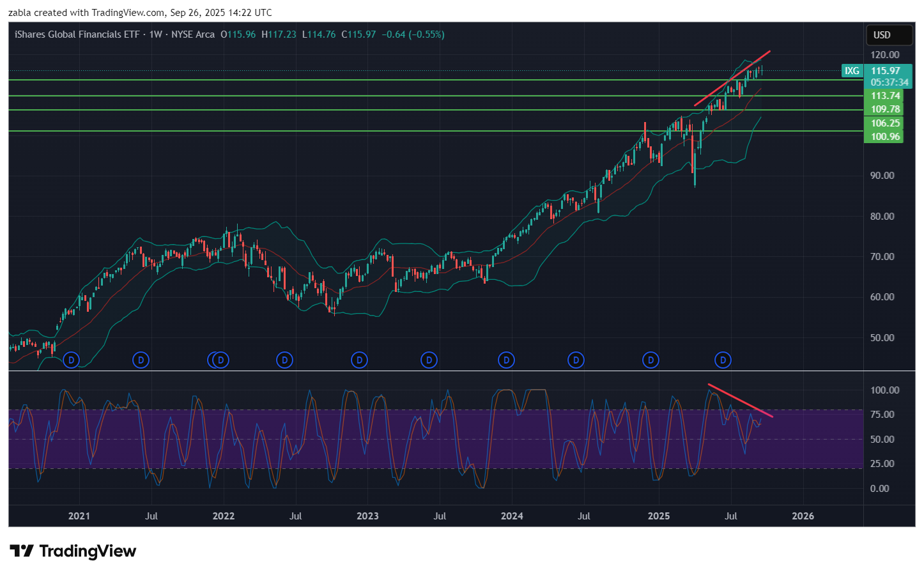Select the 113.74 horizontal line price label
The height and width of the screenshot is (575, 924).
click(x=885, y=96)
